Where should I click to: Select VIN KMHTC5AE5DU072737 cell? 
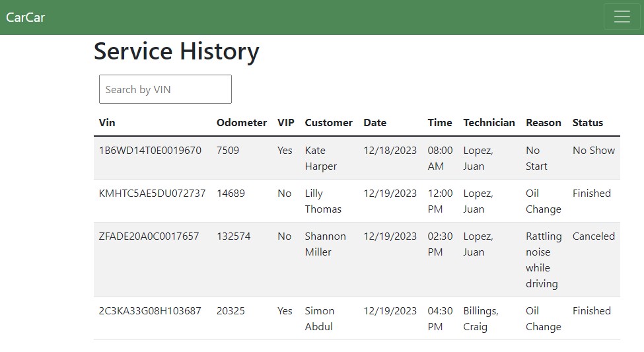pos(152,194)
